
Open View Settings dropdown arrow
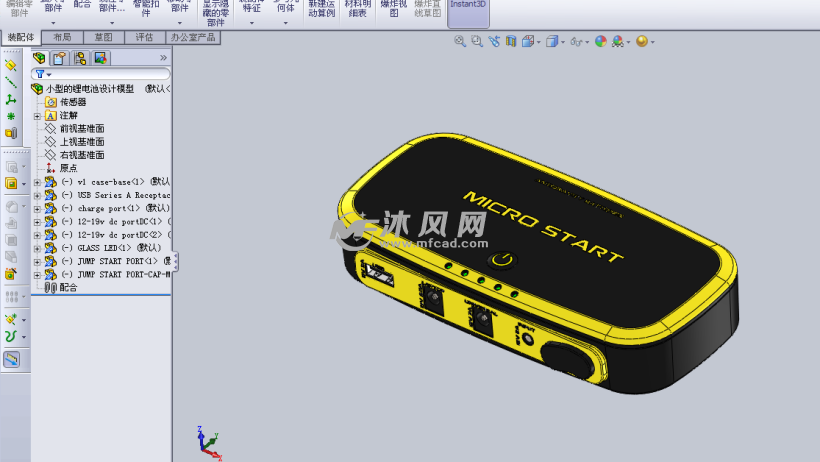[652, 42]
